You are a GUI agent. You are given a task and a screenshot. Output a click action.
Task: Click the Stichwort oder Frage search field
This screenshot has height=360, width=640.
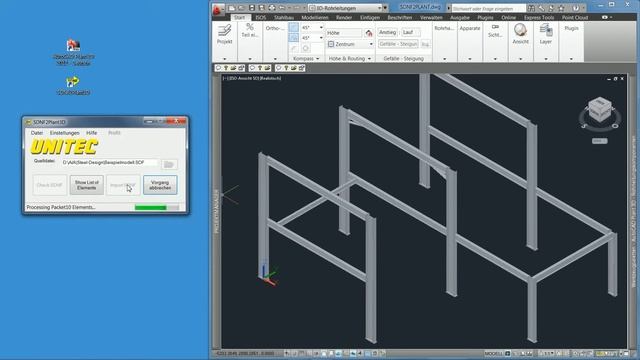point(489,8)
